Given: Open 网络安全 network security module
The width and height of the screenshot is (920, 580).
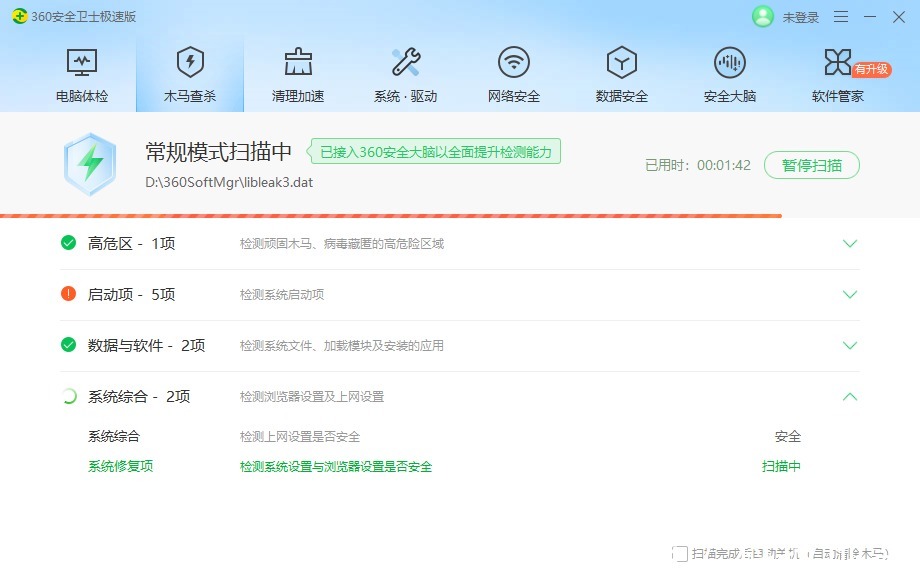Looking at the screenshot, I should 513,75.
